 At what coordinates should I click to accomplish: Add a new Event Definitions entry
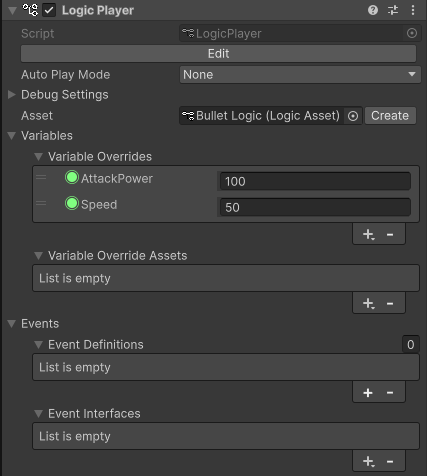[368, 393]
